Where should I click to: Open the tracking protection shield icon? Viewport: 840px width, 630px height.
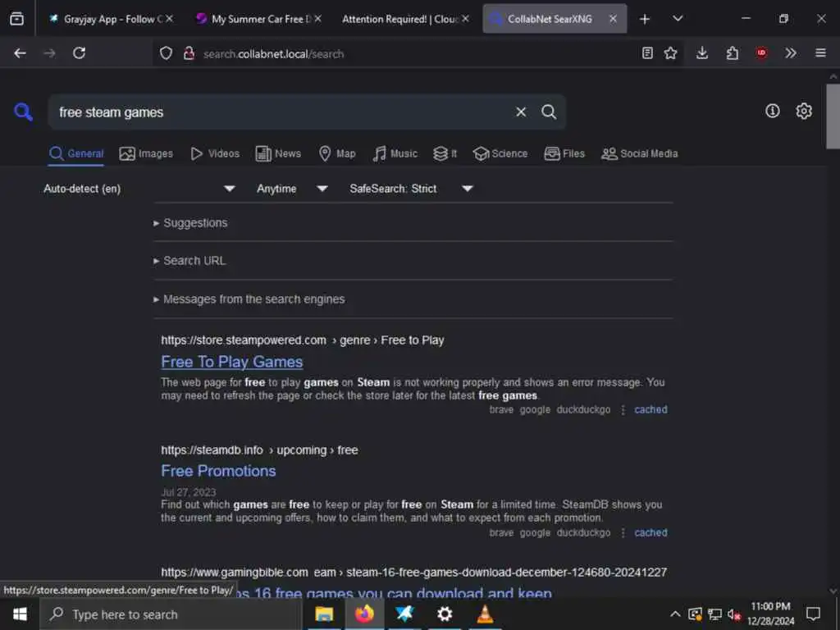point(166,53)
